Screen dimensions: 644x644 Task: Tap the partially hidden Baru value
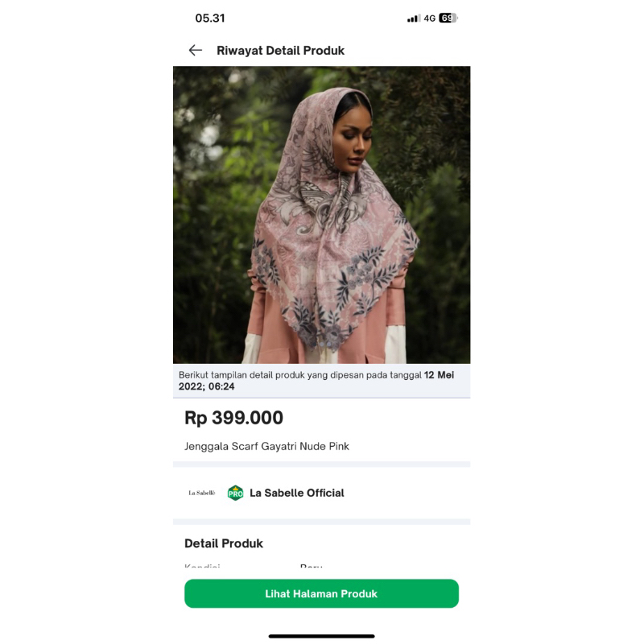[x=311, y=567]
